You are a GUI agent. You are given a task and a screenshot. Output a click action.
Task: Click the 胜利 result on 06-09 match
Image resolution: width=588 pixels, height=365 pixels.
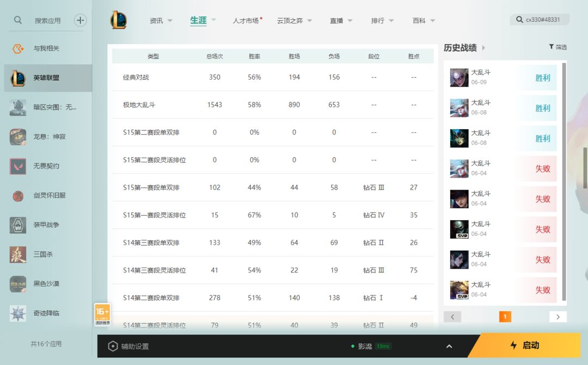pyautogui.click(x=543, y=78)
